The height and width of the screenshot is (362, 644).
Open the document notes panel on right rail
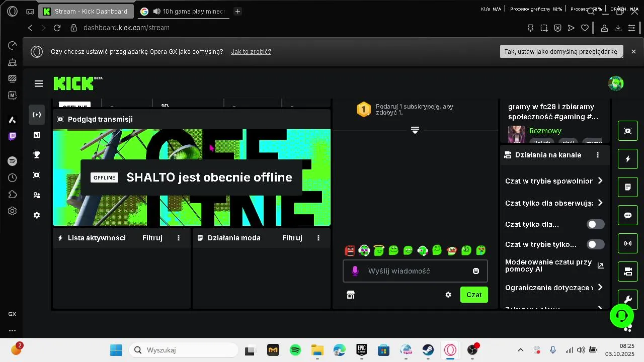[628, 187]
